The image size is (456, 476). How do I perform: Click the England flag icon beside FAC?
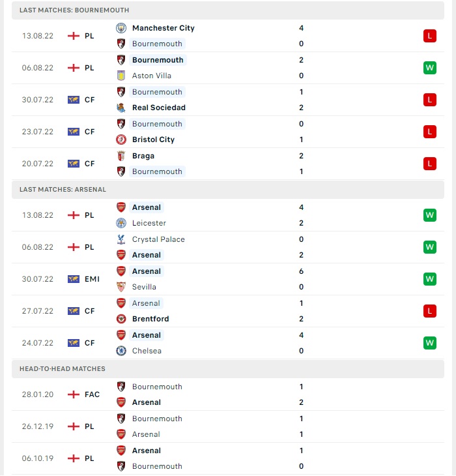click(x=74, y=394)
